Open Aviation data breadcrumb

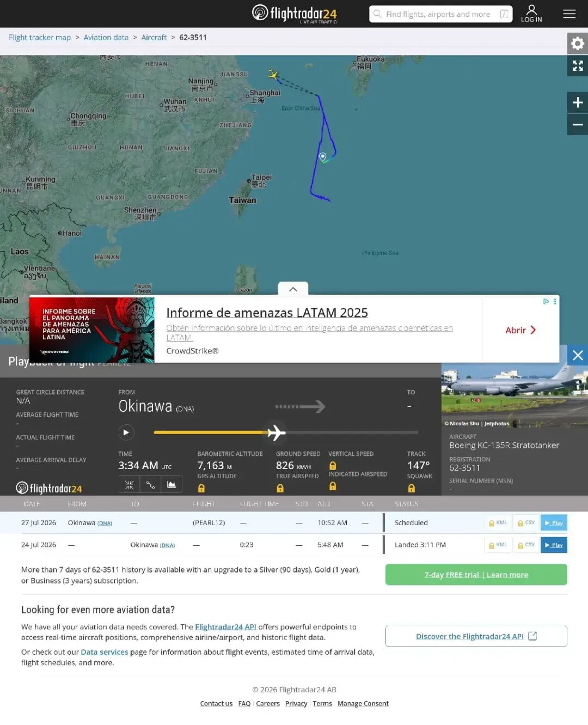coord(106,37)
